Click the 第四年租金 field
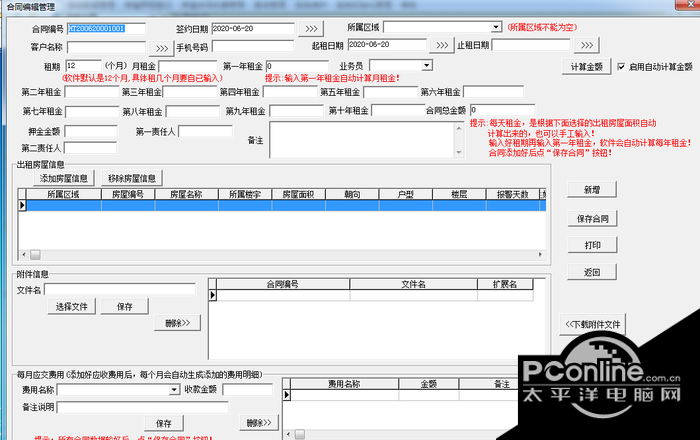Image resolution: width=700 pixels, height=440 pixels. [290, 92]
